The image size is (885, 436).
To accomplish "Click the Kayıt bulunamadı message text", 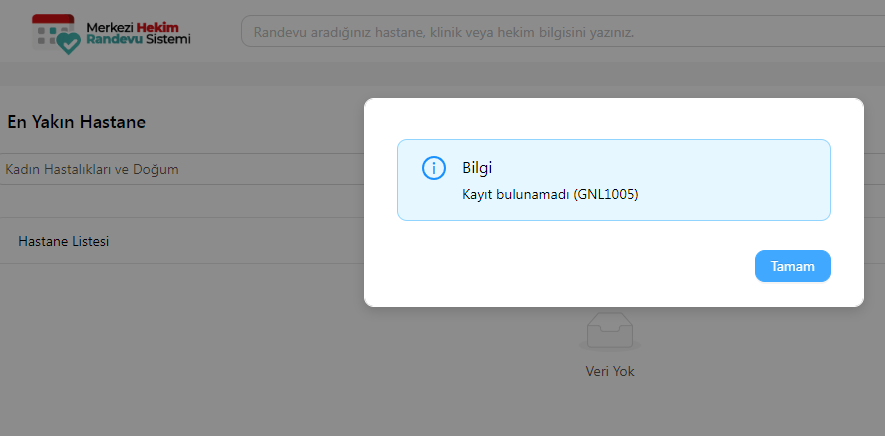I will [516, 194].
